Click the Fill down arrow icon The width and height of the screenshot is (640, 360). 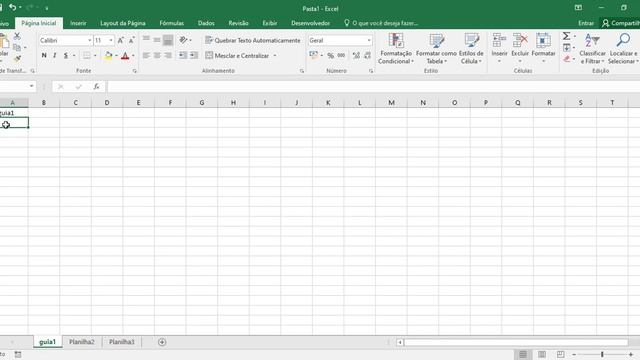click(x=567, y=48)
